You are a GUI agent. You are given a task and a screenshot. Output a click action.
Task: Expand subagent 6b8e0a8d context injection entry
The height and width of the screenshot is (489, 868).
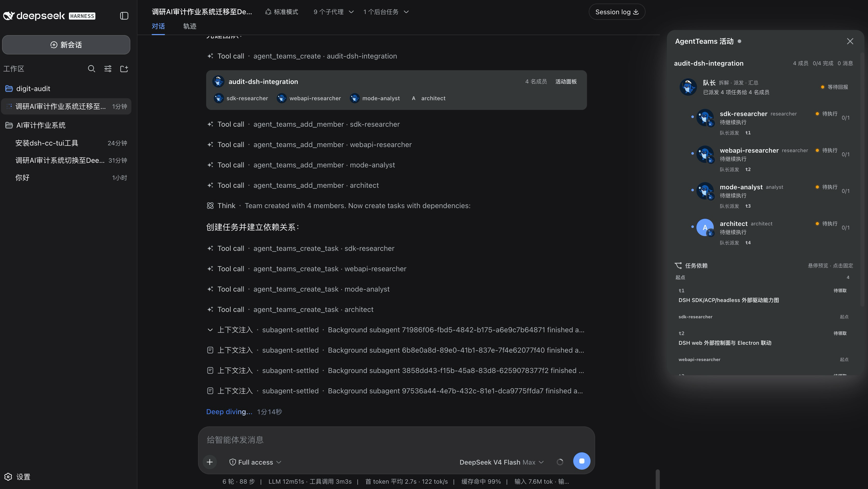coord(396,350)
